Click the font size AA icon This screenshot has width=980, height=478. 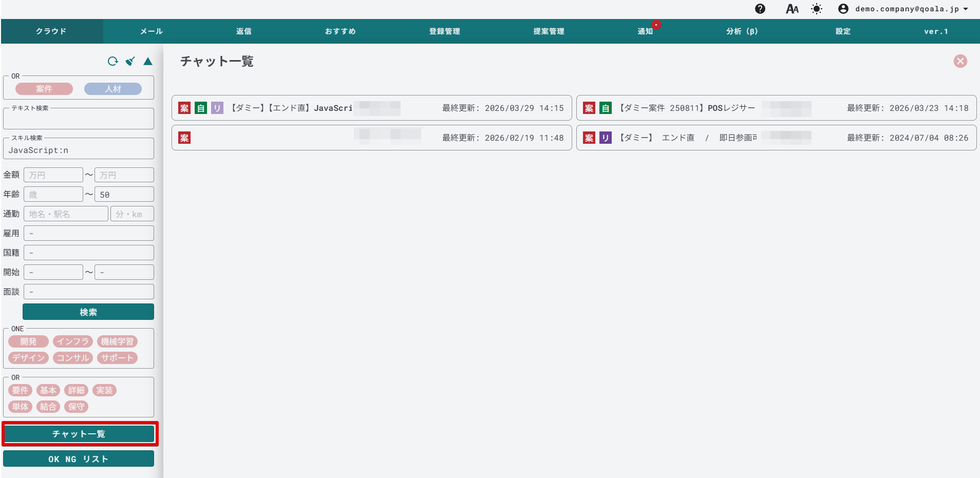792,9
